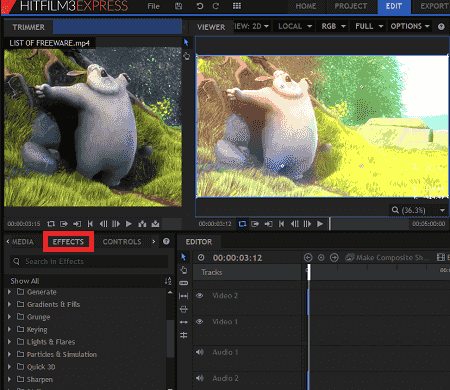Select the Editor ripple edit tool
This screenshot has height=390, width=450.
tap(184, 322)
